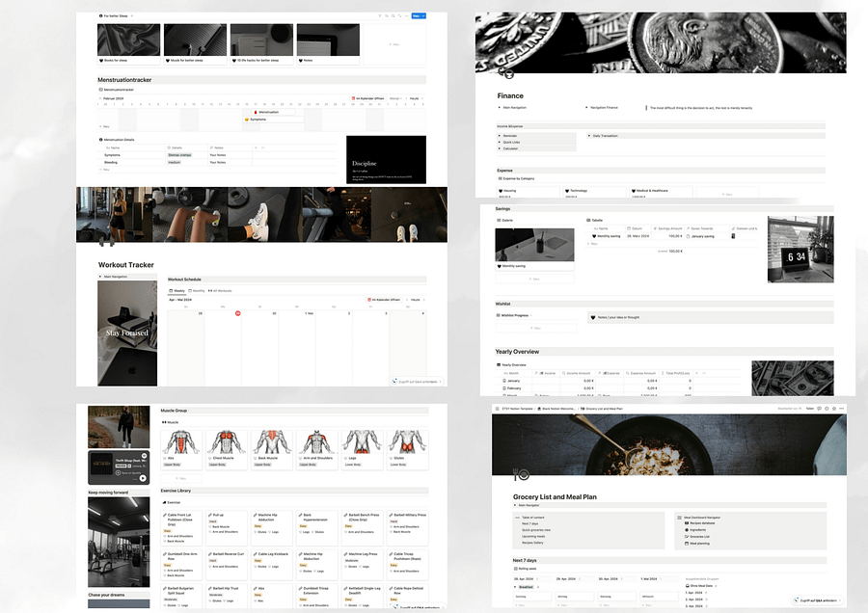Open the Symptoms entry on the timeline
Image resolution: width=868 pixels, height=613 pixels.
click(x=274, y=120)
